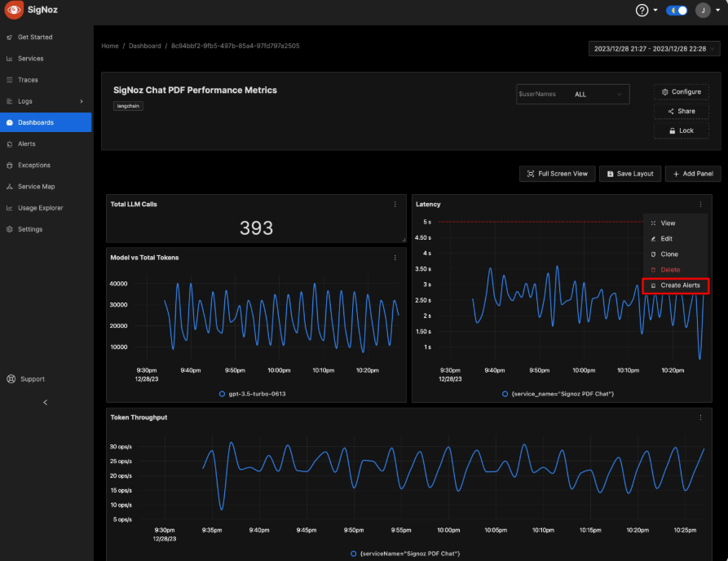Open three-dot menu on Token Throughput panel
This screenshot has width=728, height=561.
(x=700, y=417)
